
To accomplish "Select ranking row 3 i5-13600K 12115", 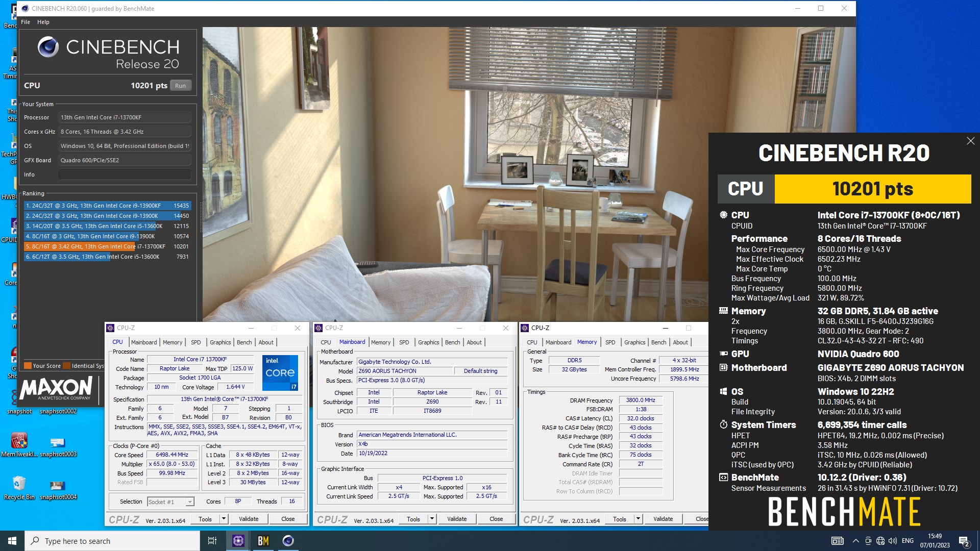I will tap(107, 226).
